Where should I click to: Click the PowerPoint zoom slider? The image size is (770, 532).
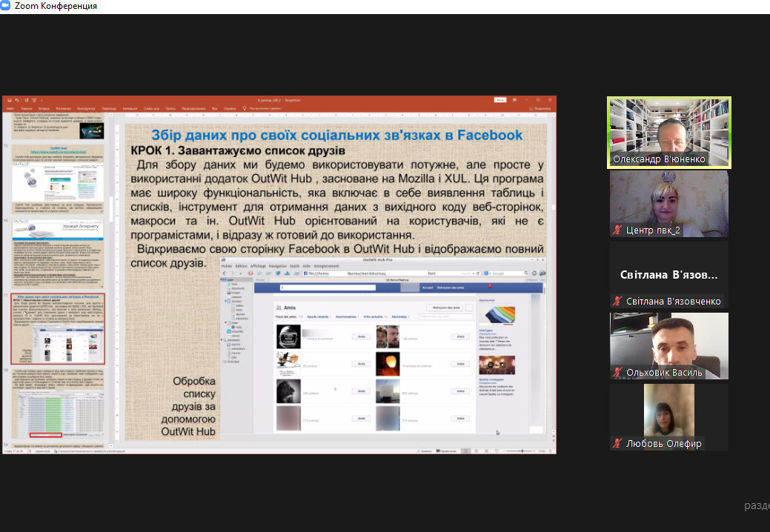521,451
